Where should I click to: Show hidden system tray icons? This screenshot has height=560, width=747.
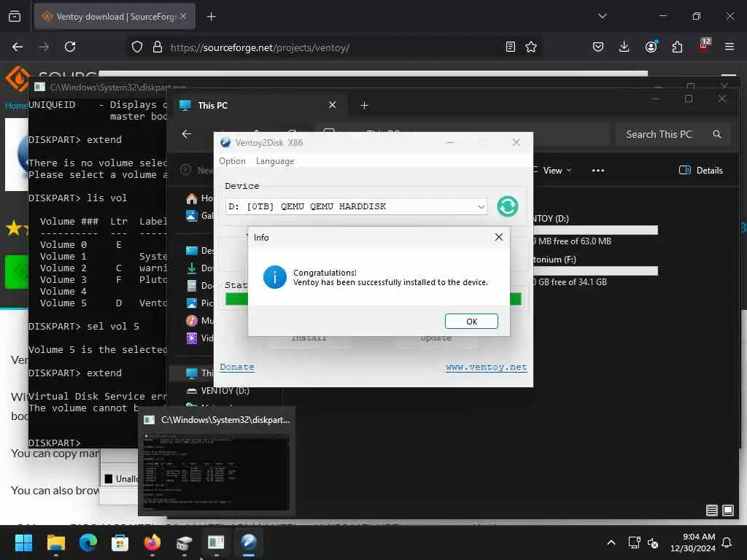(x=611, y=542)
